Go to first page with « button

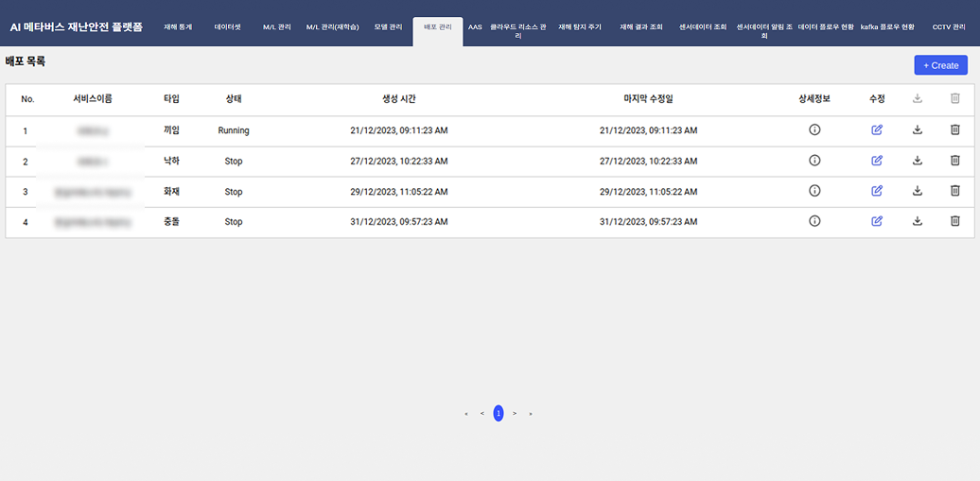(x=466, y=414)
